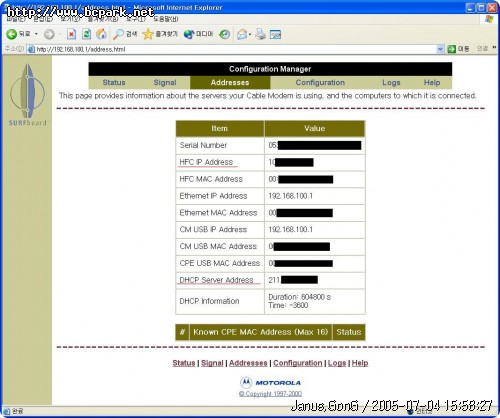Click the DHCP Server Address label
500x418 pixels.
coord(217,280)
